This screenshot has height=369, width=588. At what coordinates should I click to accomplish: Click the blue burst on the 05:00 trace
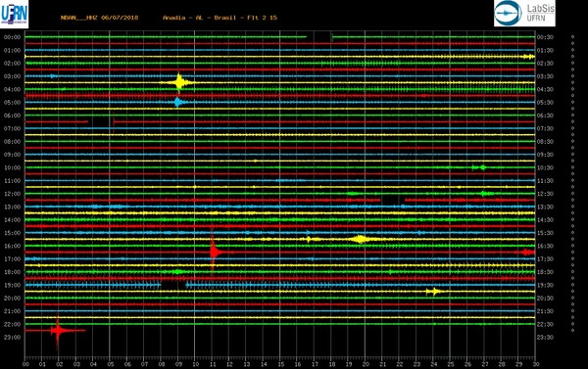[178, 102]
